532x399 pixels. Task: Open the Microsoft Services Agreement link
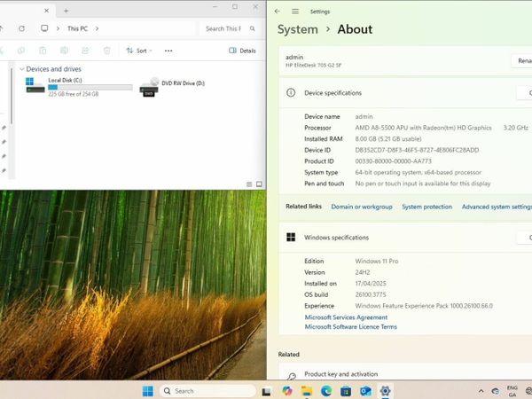[x=346, y=317]
